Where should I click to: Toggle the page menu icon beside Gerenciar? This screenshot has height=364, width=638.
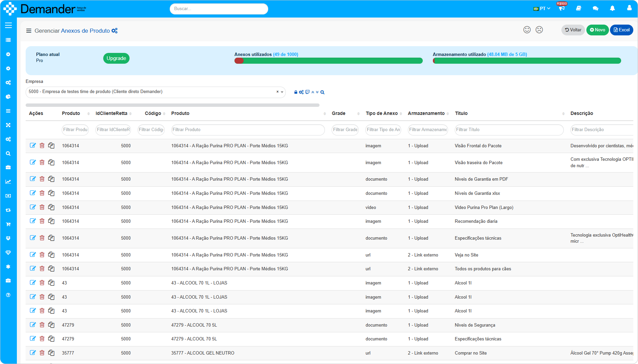(x=29, y=31)
